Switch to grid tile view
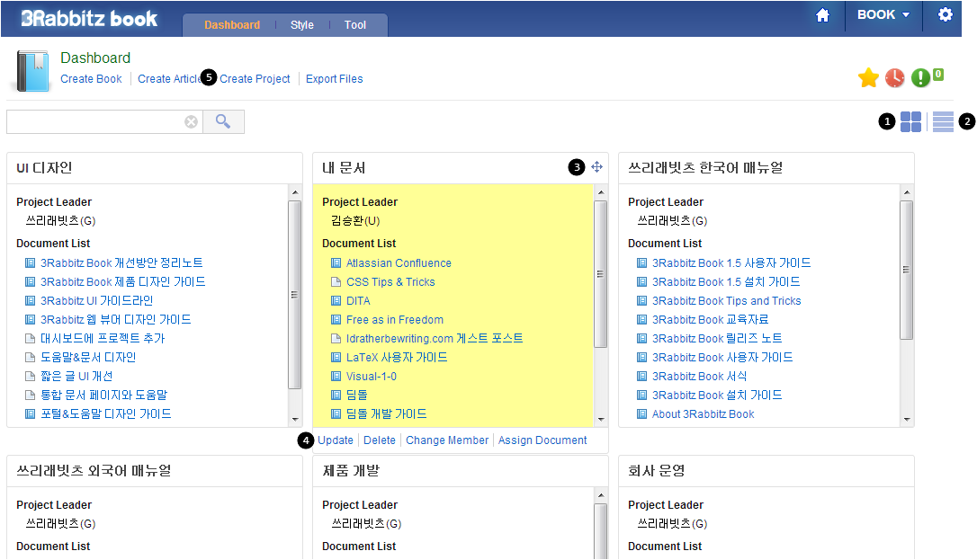The image size is (977, 560). [911, 122]
